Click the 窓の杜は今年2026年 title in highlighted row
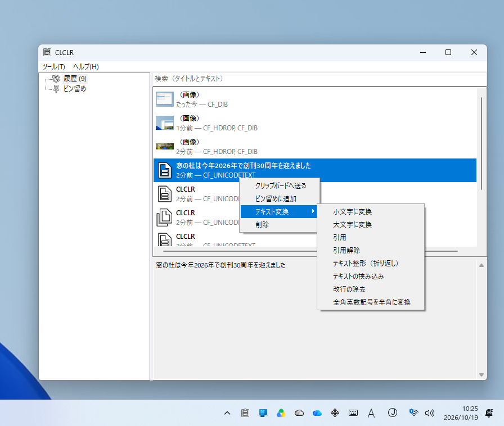Image resolution: width=504 pixels, height=426 pixels. pyautogui.click(x=244, y=165)
